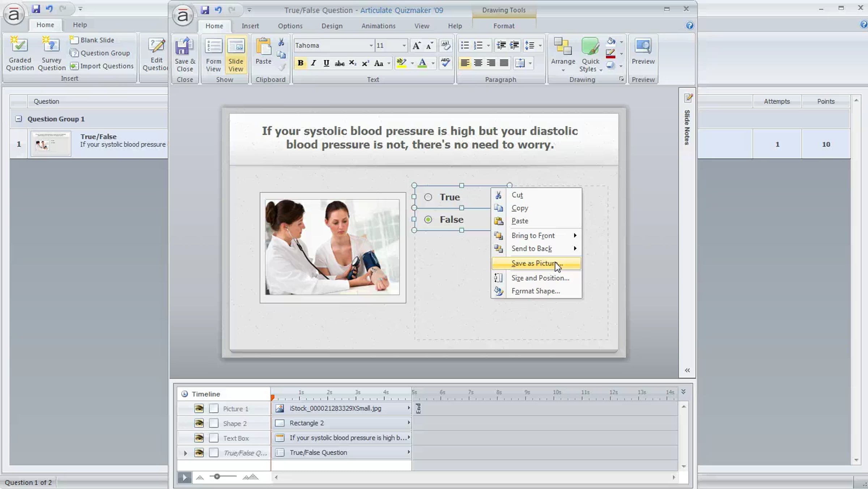868x489 pixels.
Task: Choose Save as Picture menu entry
Action: coord(536,264)
